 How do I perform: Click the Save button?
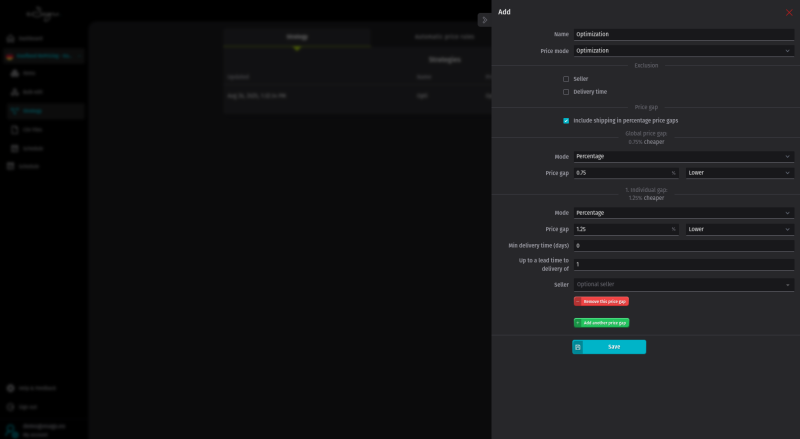coord(609,347)
